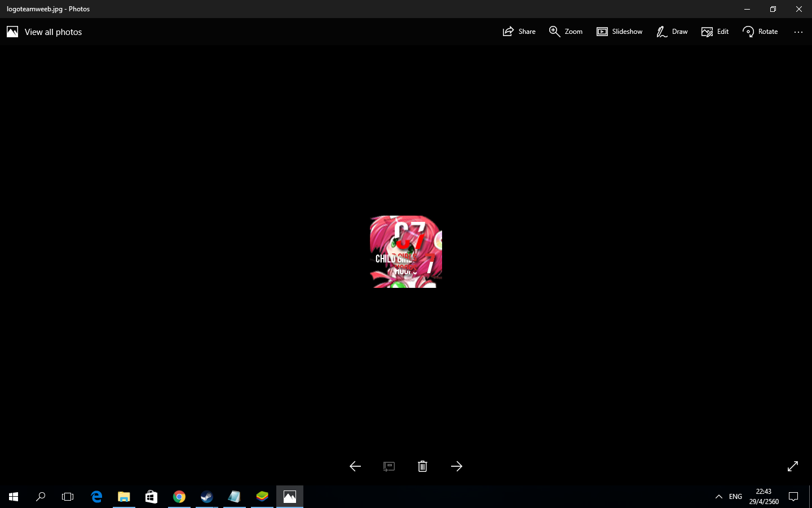Image resolution: width=812 pixels, height=508 pixels.
Task: Open the Action Center notifications
Action: 793,497
